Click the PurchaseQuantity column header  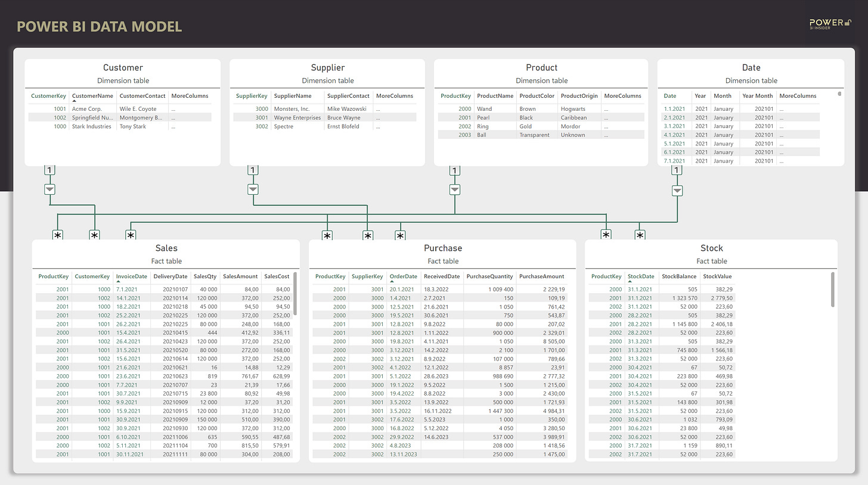[x=489, y=276]
